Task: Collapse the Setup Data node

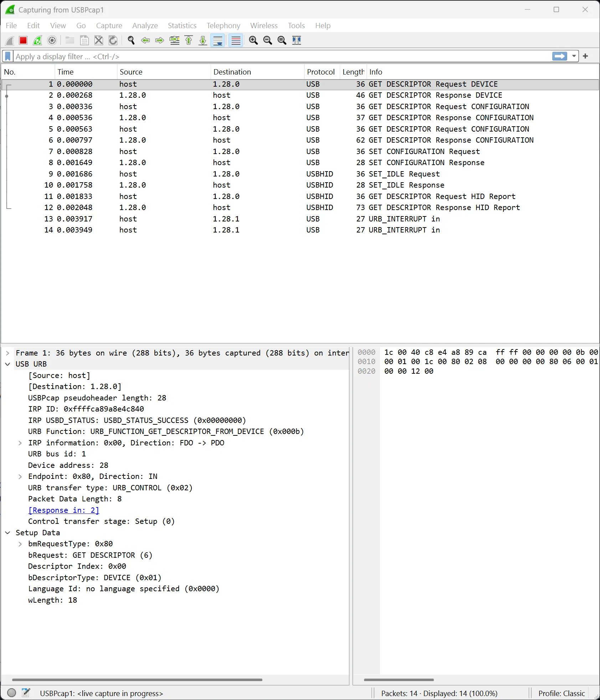Action: [x=7, y=533]
